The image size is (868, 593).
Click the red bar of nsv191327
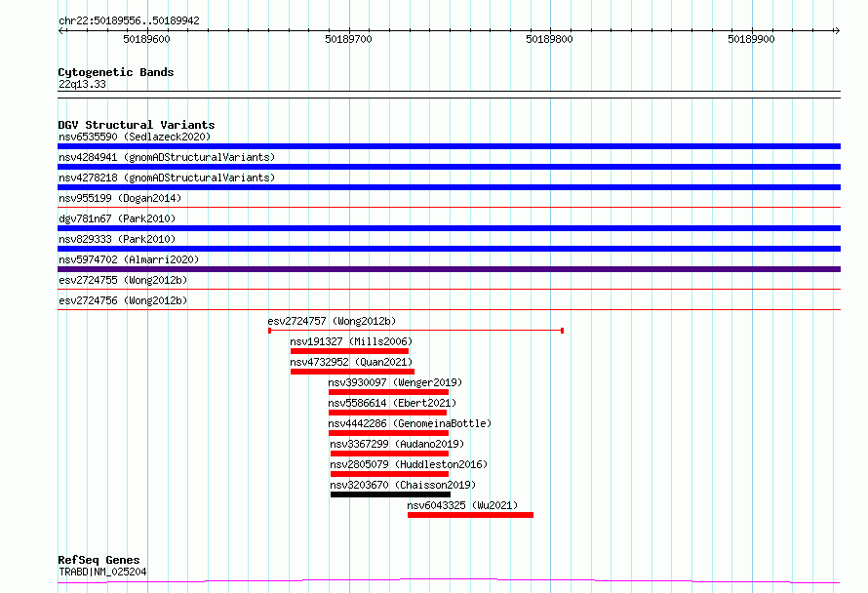pyautogui.click(x=349, y=351)
